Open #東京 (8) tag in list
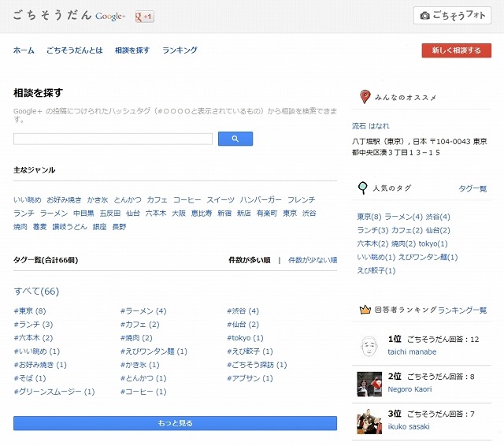The image size is (504, 446). [x=30, y=311]
